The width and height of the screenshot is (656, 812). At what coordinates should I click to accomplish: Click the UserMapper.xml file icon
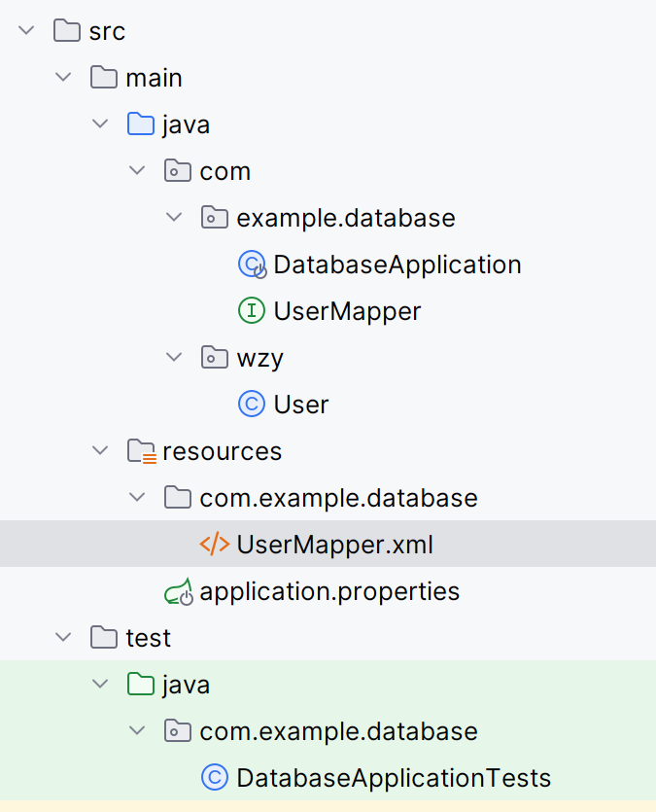(x=215, y=545)
